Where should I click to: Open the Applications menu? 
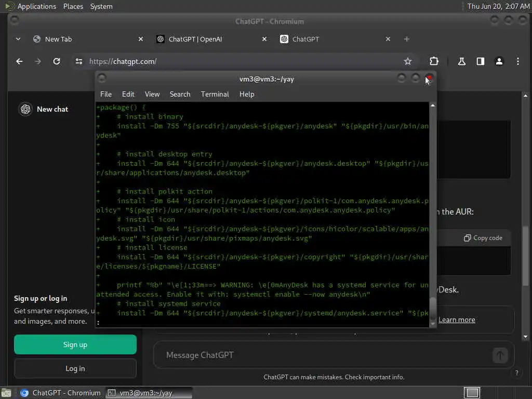(37, 6)
